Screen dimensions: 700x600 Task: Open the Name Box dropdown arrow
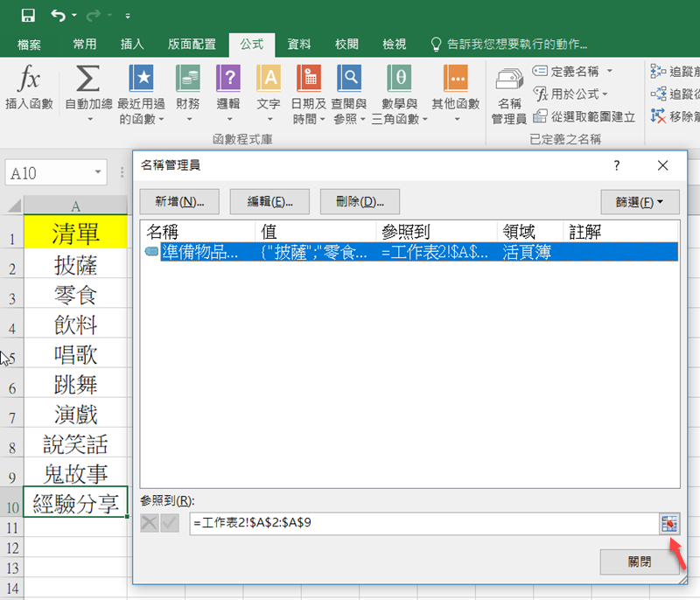tap(97, 173)
